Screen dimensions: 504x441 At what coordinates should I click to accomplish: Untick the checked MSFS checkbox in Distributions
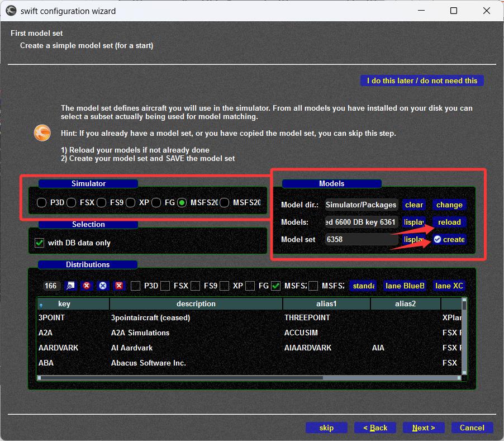(276, 286)
